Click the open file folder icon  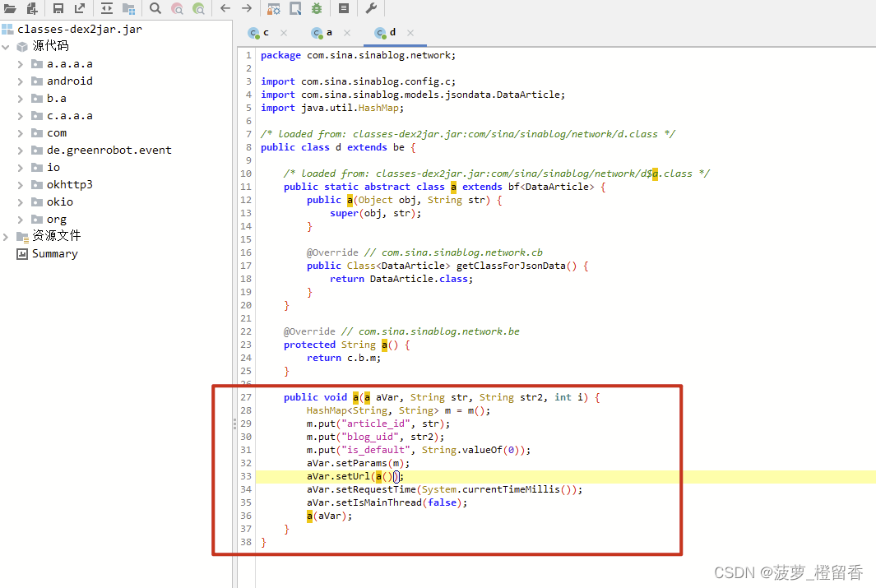pos(10,8)
